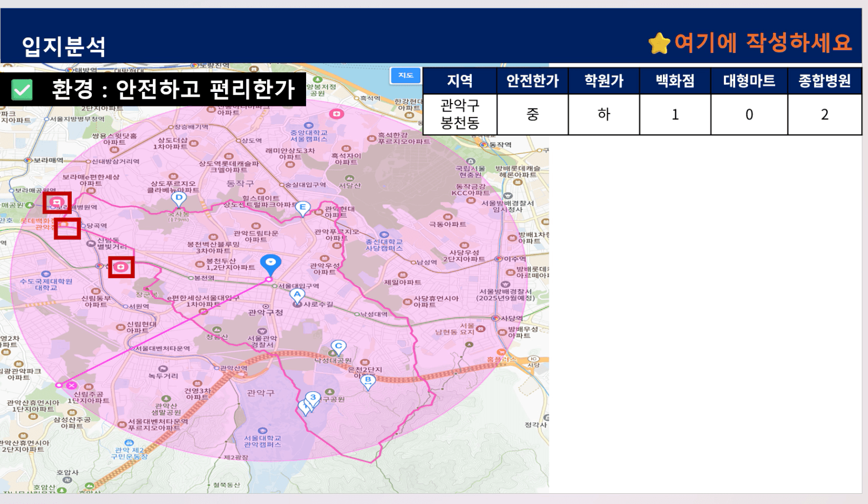868x504 pixels.
Task: Click the 봉천역 station label
Action: 204,278
